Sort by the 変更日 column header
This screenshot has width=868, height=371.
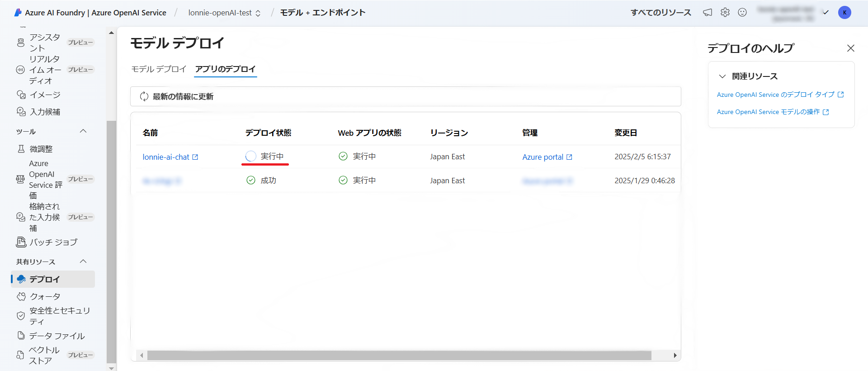click(x=626, y=133)
